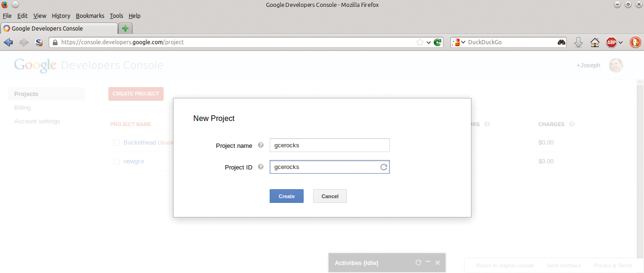The width and height of the screenshot is (644, 273).
Task: Click the Create button in New Project dialog
Action: tap(287, 196)
